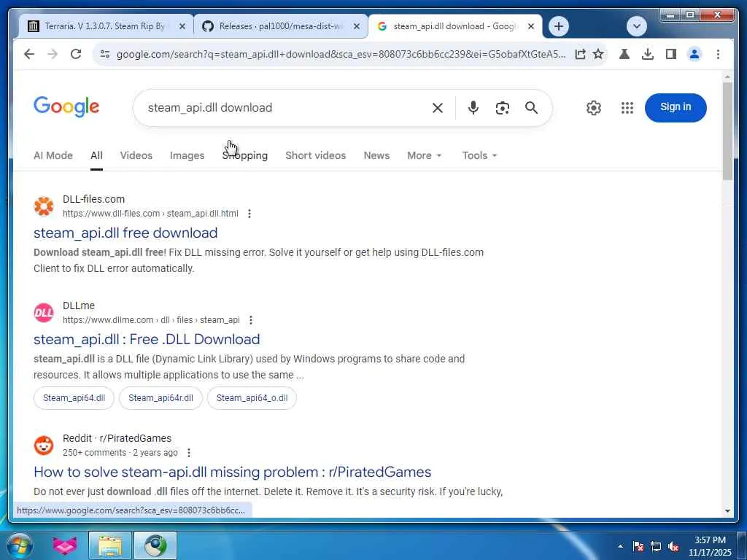Viewport: 747px width, 560px height.
Task: Start voice search with microphone
Action: pyautogui.click(x=473, y=108)
